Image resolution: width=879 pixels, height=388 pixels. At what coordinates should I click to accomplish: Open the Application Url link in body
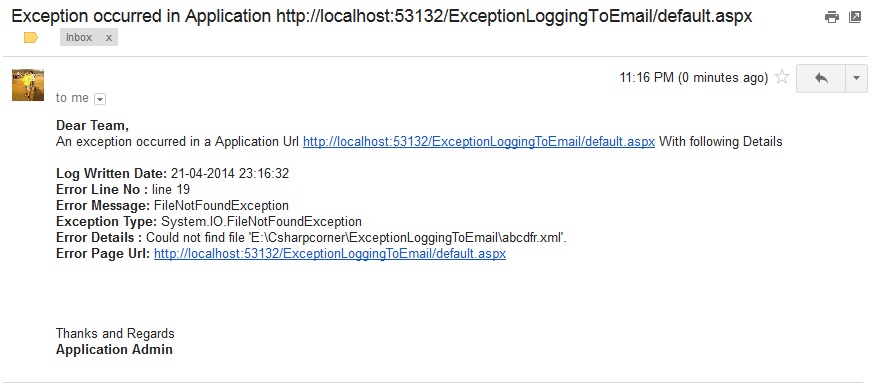[x=479, y=142]
